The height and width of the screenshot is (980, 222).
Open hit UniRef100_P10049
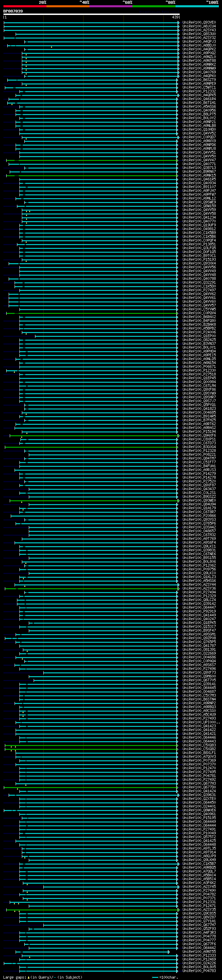(x=199, y=833)
